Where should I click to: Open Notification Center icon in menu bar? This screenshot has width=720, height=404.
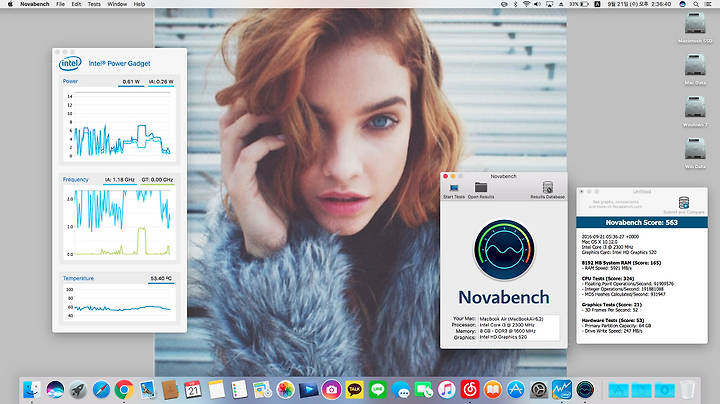[x=709, y=4]
